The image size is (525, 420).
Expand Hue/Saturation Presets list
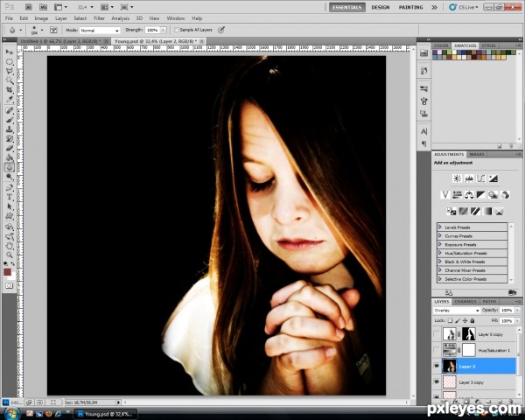(439, 253)
